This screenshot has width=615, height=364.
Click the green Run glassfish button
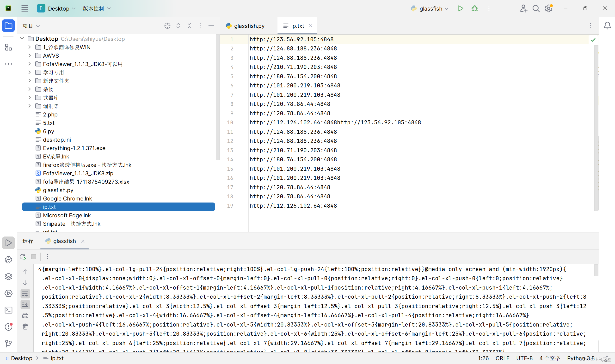(460, 9)
